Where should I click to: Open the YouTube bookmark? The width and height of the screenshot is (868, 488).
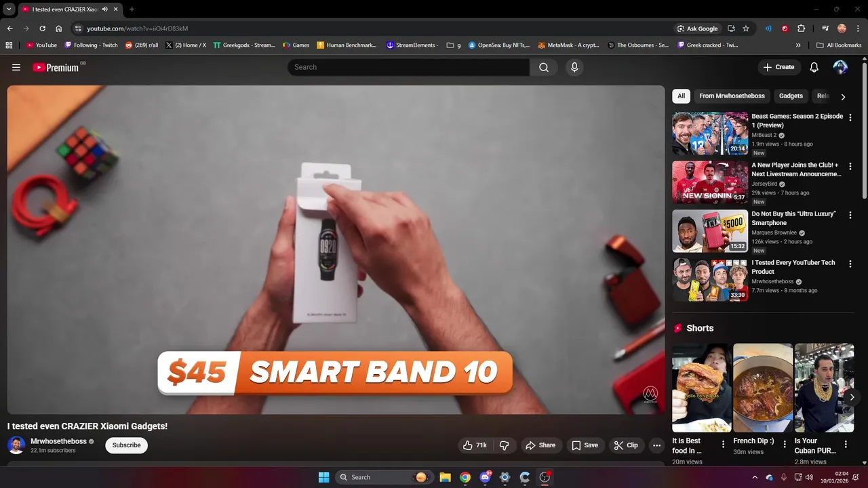pyautogui.click(x=41, y=45)
